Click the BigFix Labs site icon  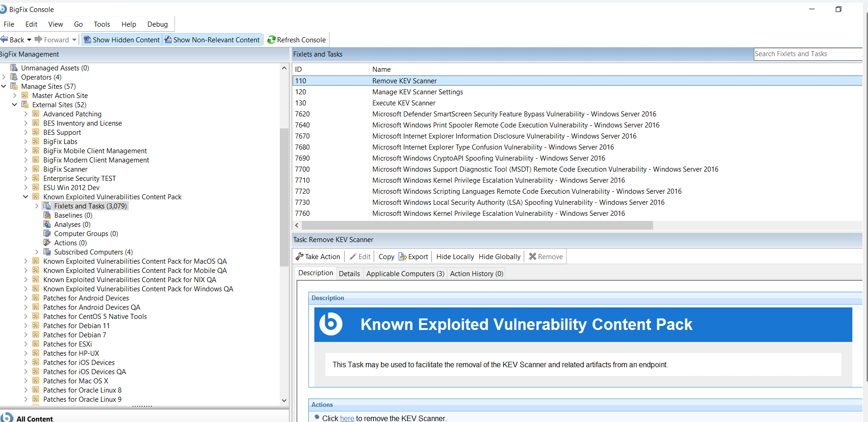(x=36, y=141)
